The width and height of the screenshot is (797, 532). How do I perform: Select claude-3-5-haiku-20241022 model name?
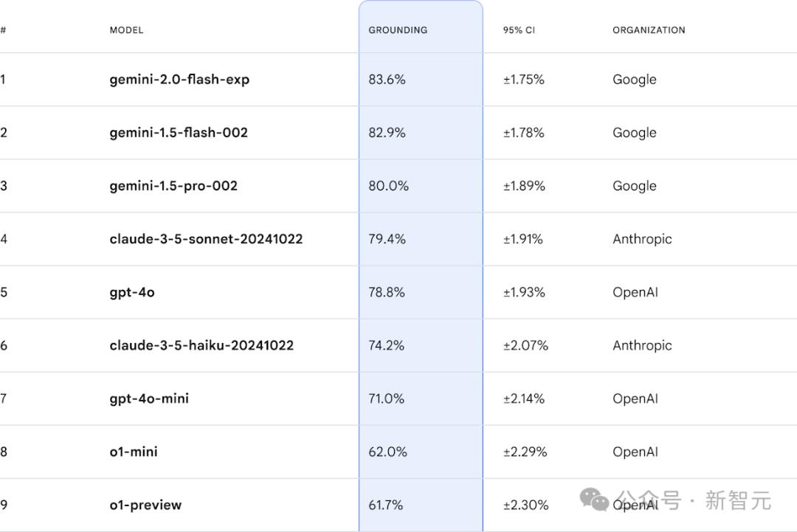(x=201, y=345)
